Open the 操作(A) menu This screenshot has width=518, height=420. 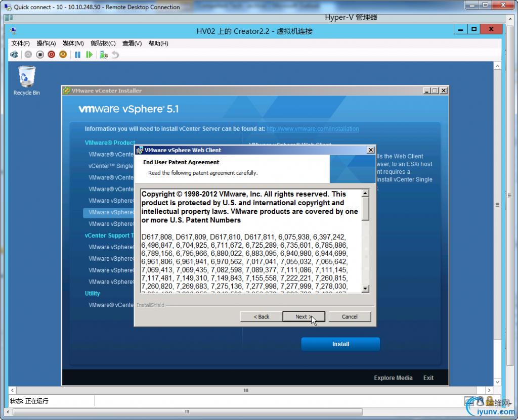(x=46, y=43)
